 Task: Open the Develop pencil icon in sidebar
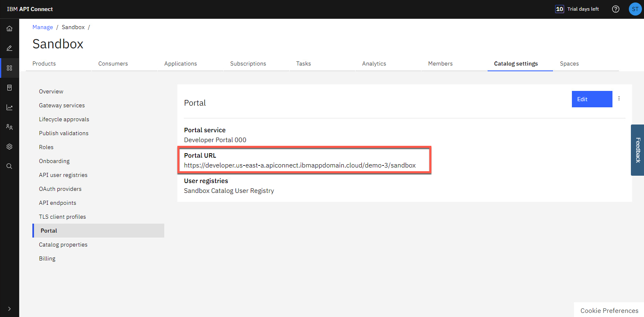click(9, 48)
